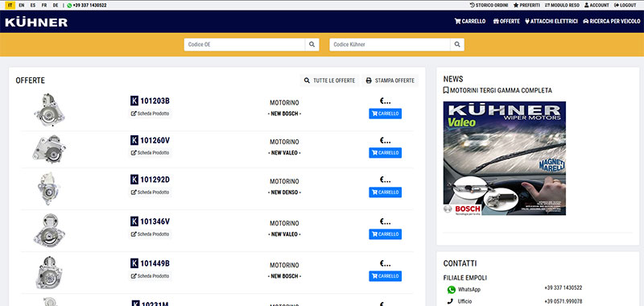Open product thumbnail for 101346V

[x=49, y=230]
